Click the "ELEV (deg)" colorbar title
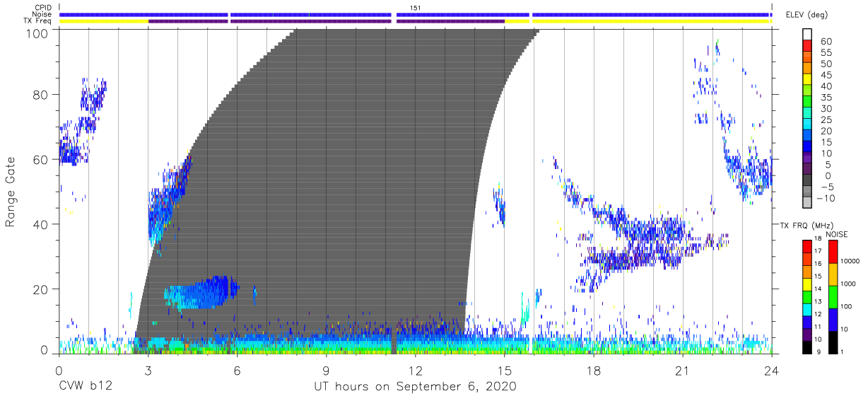The image size is (868, 401). 807,15
